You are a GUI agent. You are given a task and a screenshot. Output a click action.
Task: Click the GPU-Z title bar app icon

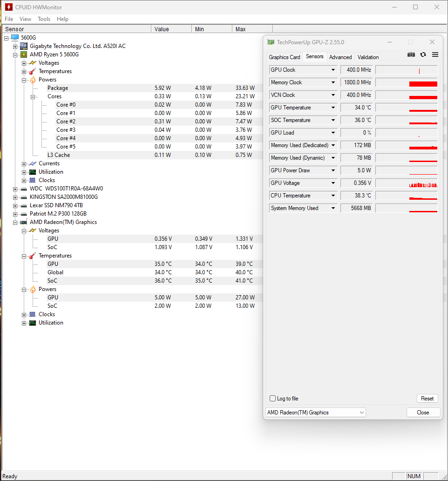271,42
